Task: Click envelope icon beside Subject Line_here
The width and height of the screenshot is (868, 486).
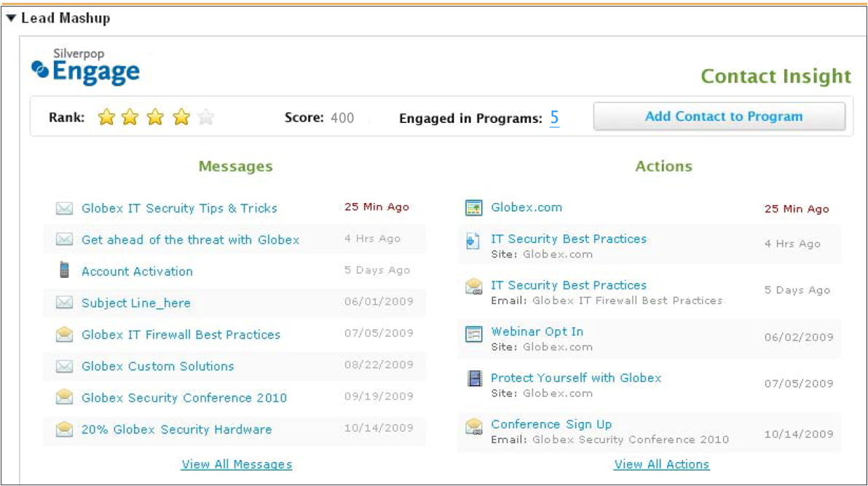Action: (x=64, y=303)
